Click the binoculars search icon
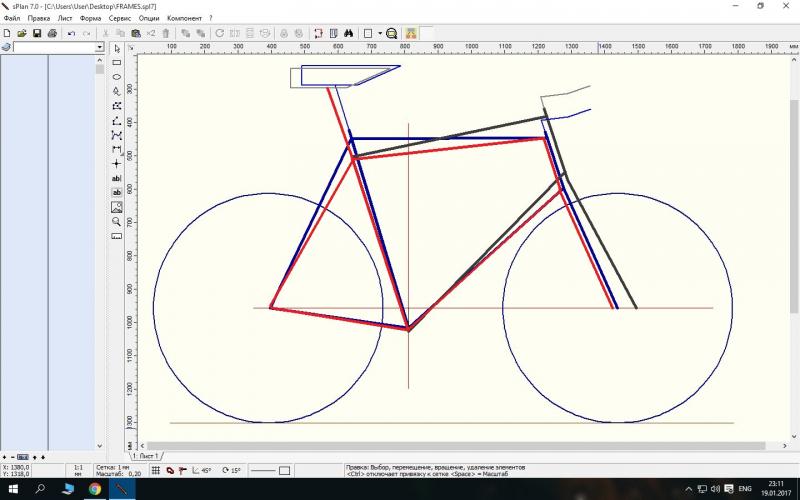This screenshot has height=500, width=800. [348, 33]
